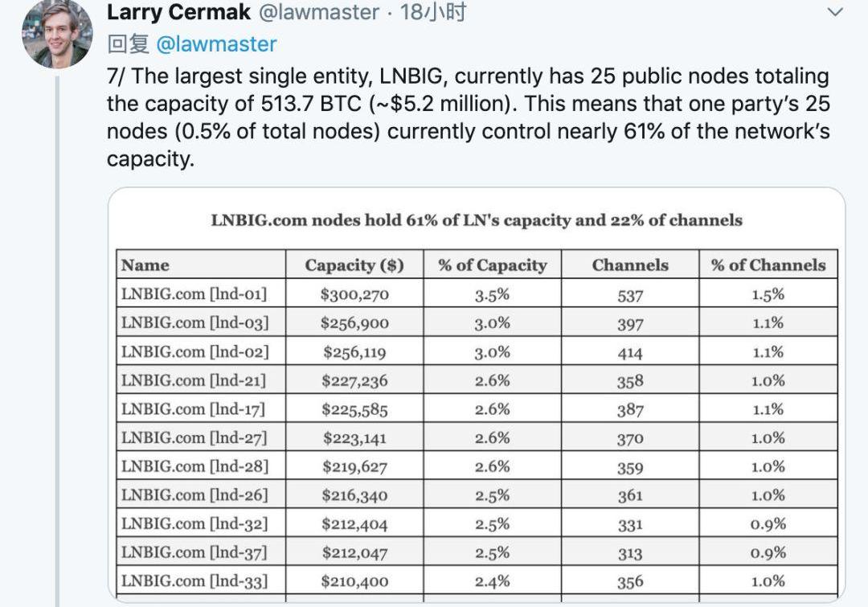
Task: Open Larry Cermak's profile via display name
Action: [178, 12]
